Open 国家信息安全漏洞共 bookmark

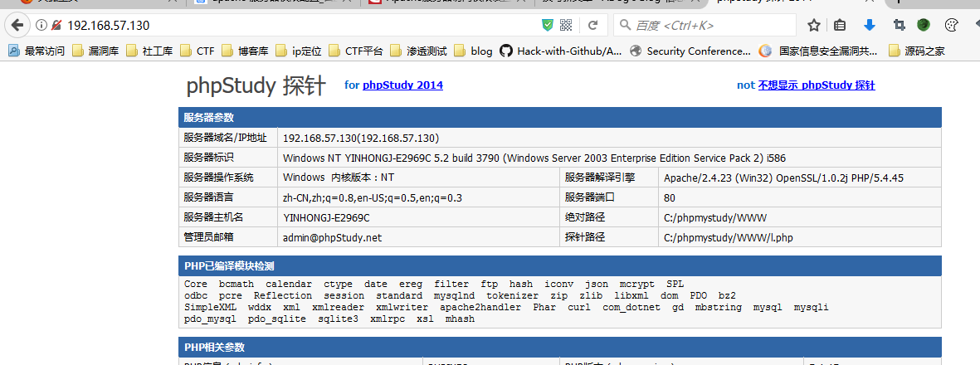point(817,51)
